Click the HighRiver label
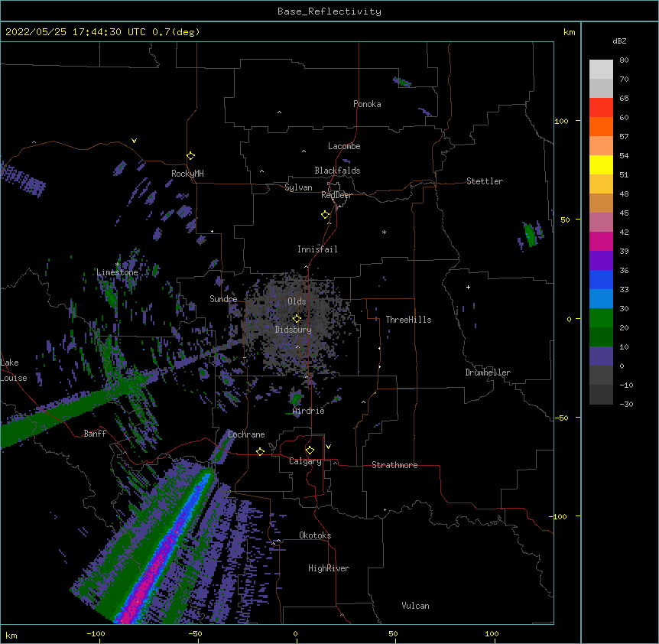 click(x=329, y=568)
